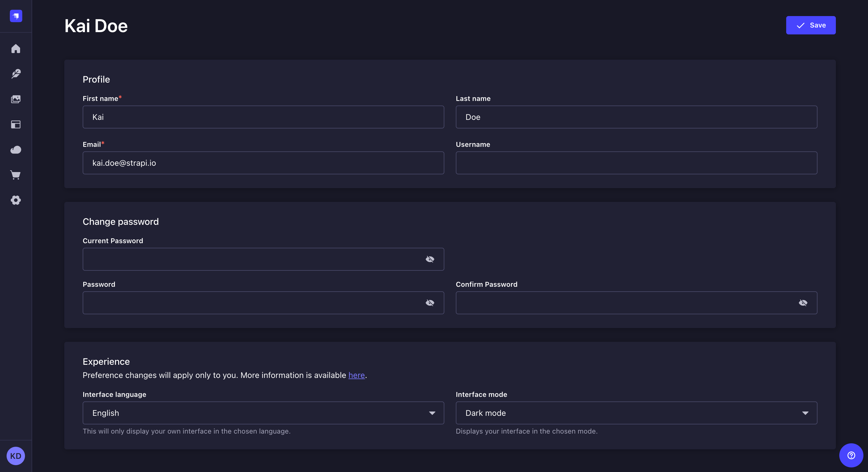Open the Content Manager feather icon
868x472 pixels.
tap(15, 74)
